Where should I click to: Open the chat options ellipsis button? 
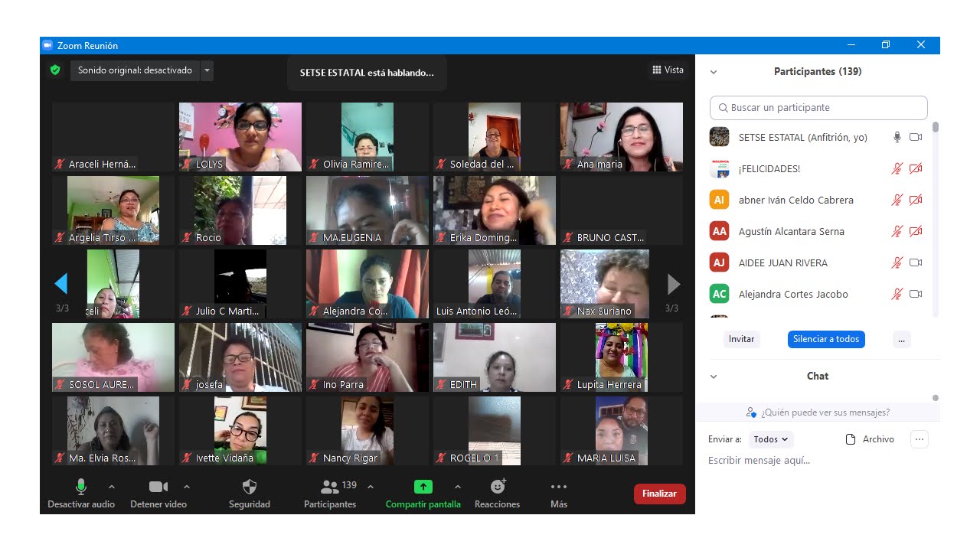[x=920, y=439]
